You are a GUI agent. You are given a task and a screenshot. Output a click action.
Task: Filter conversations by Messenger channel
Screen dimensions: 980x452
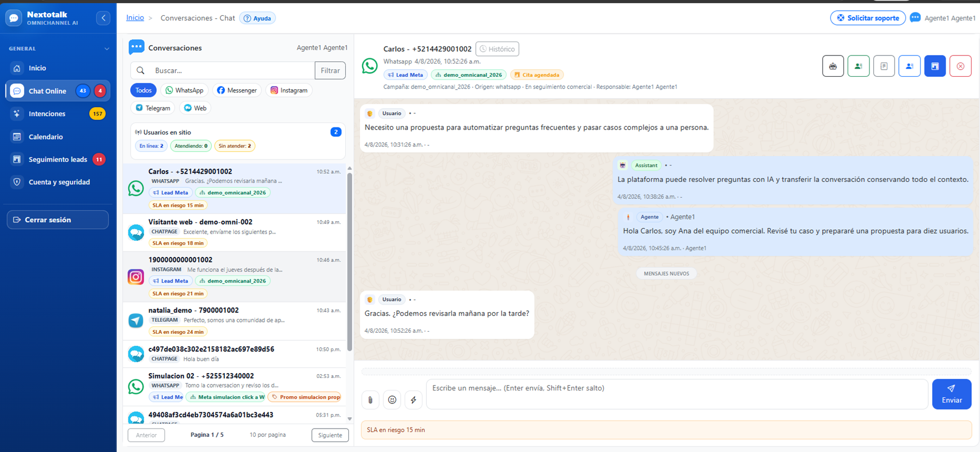[237, 90]
